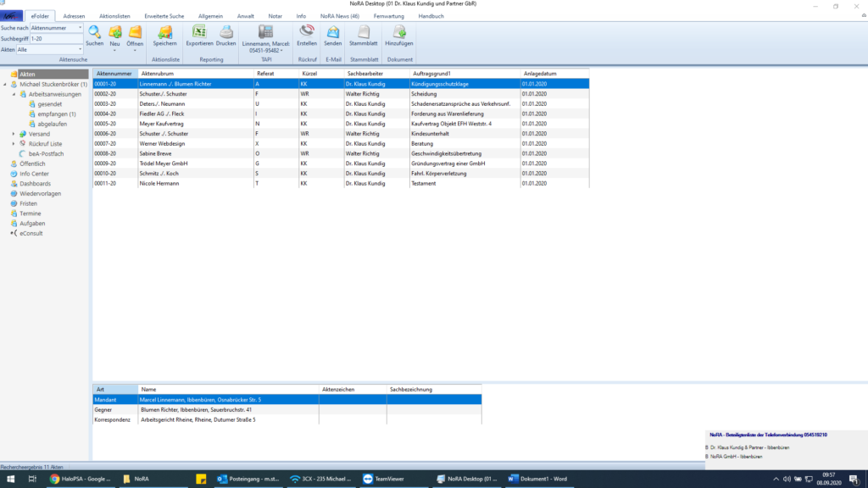Send an e-mail via Senden
Screen dimensions: 868x488
coord(333,34)
